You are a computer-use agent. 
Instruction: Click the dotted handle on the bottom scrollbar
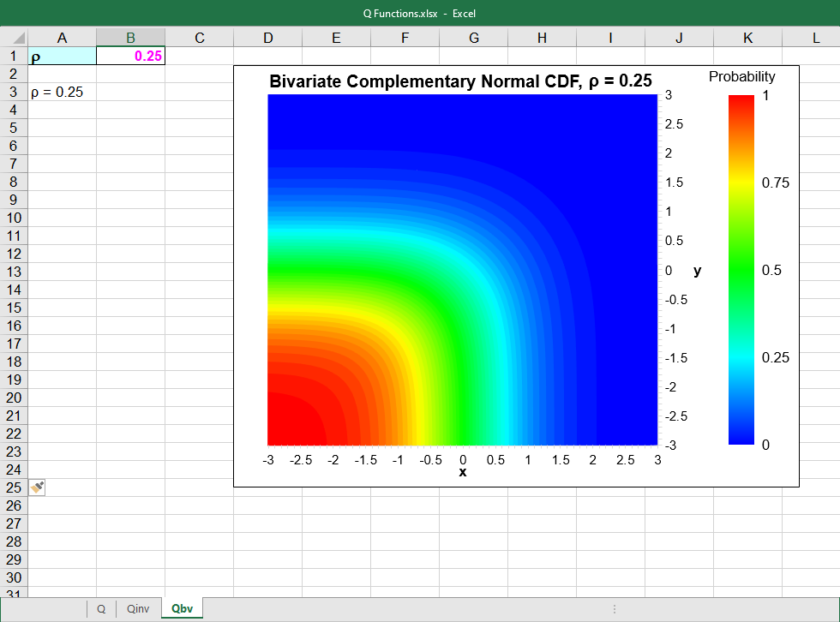tap(614, 608)
